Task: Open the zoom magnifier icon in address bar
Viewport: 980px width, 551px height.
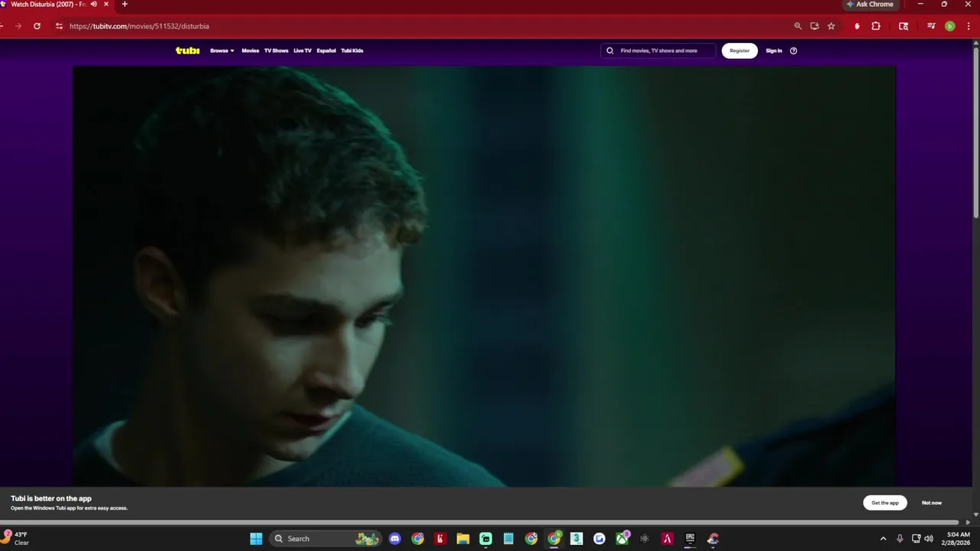Action: [798, 26]
